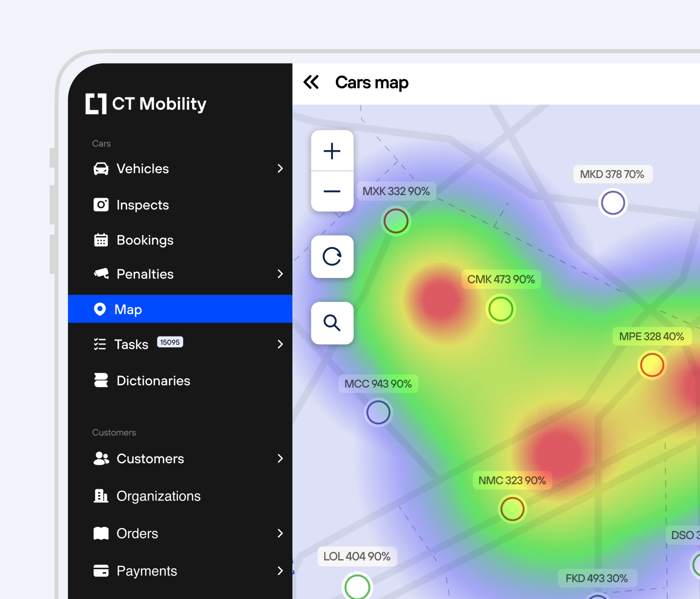
Task: Click the Bookings calendar icon
Action: click(x=101, y=240)
